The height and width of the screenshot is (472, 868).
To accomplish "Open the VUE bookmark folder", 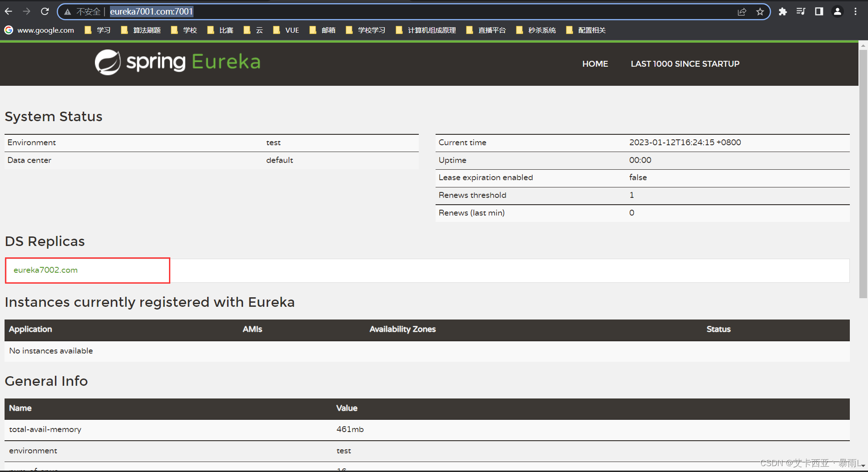I will 286,30.
